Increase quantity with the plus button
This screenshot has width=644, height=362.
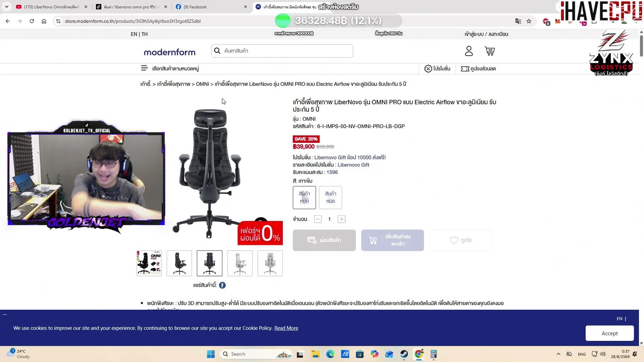(x=342, y=219)
